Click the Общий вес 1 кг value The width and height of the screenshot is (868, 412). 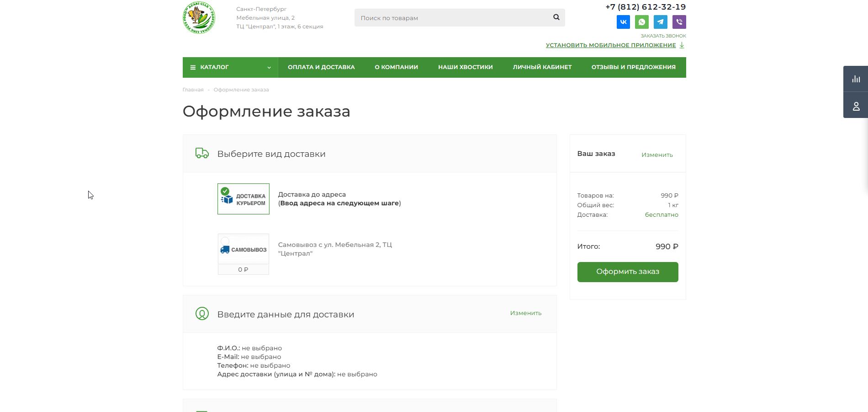tap(673, 205)
